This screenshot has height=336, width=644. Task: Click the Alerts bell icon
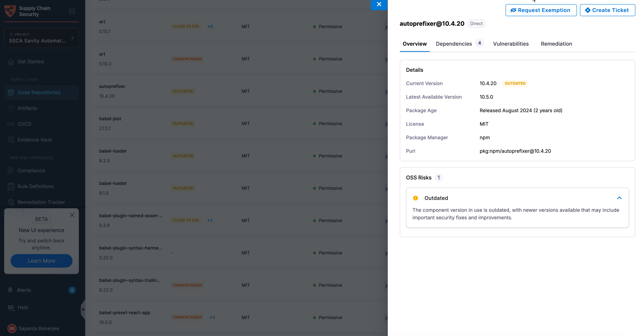coord(10,290)
